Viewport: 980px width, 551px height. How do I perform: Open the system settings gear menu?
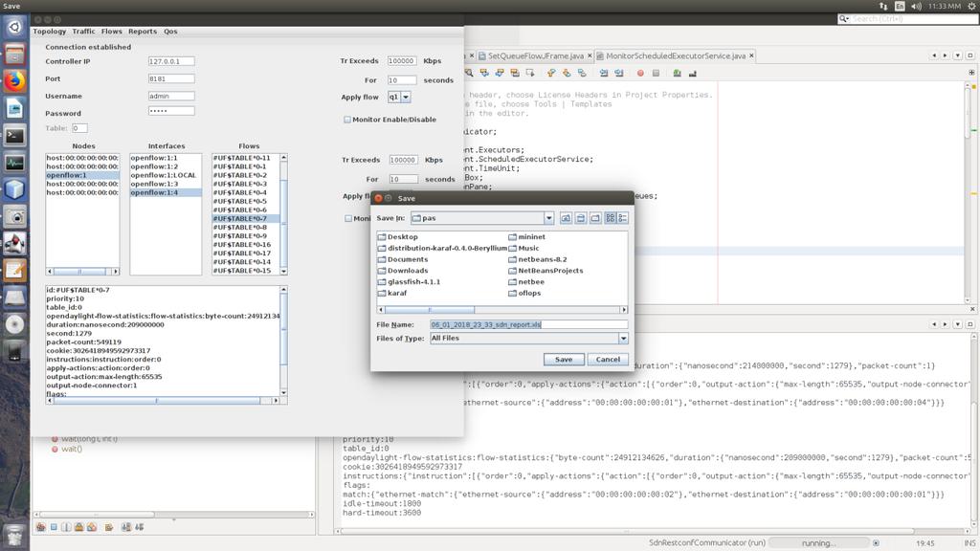click(x=972, y=6)
